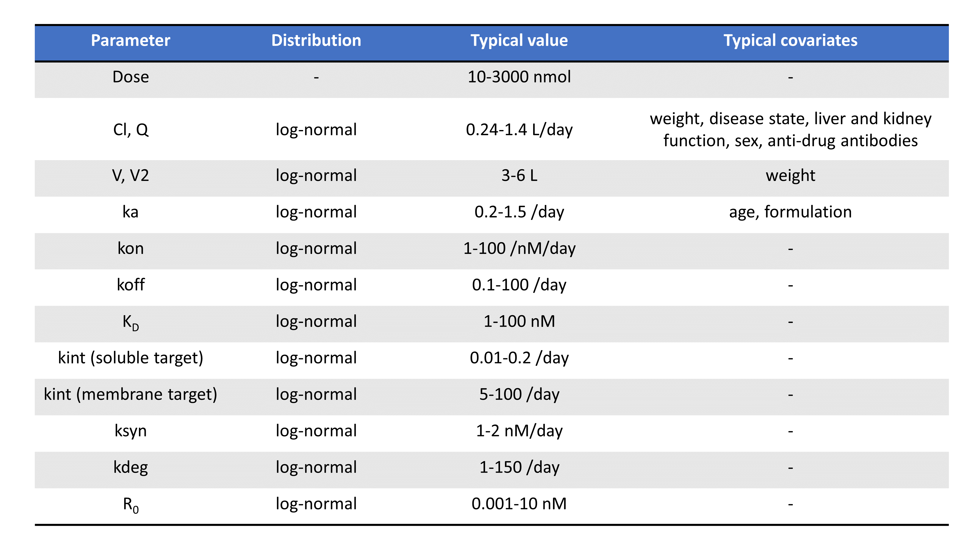The width and height of the screenshot is (980, 551).
Task: Click kint (soluble target) row label
Action: 131,358
